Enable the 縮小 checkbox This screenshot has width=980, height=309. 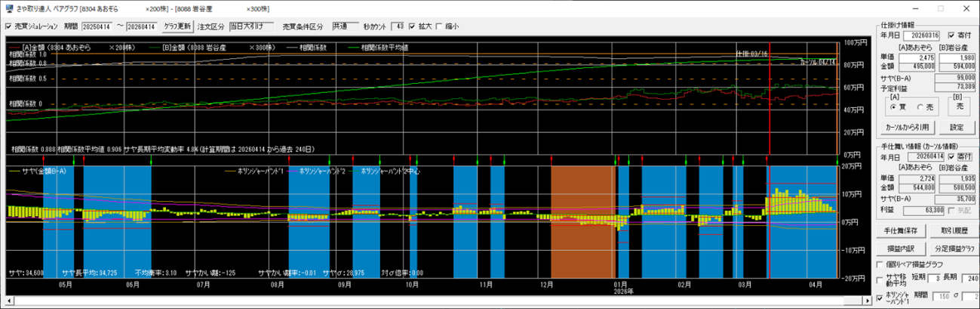[439, 26]
